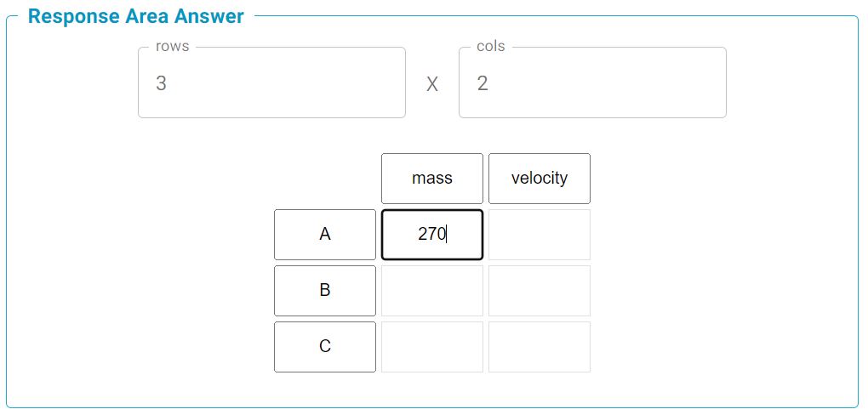Click the cols input field
868x415 pixels.
pos(592,82)
